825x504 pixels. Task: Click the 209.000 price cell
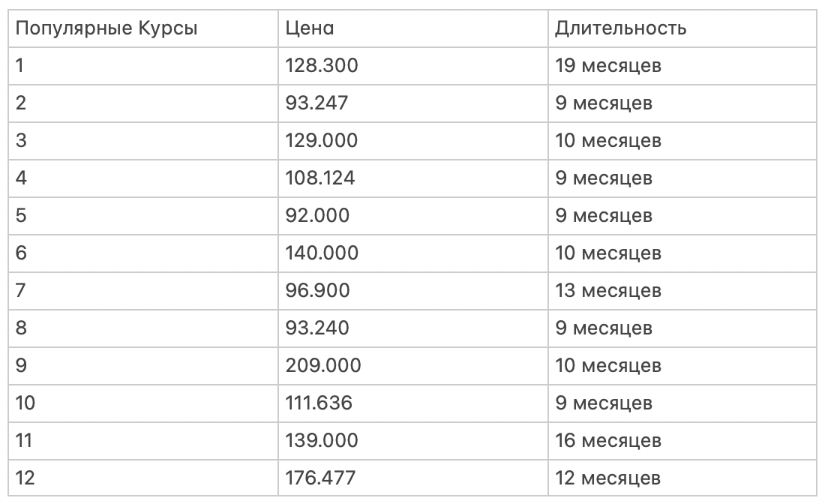point(322,366)
